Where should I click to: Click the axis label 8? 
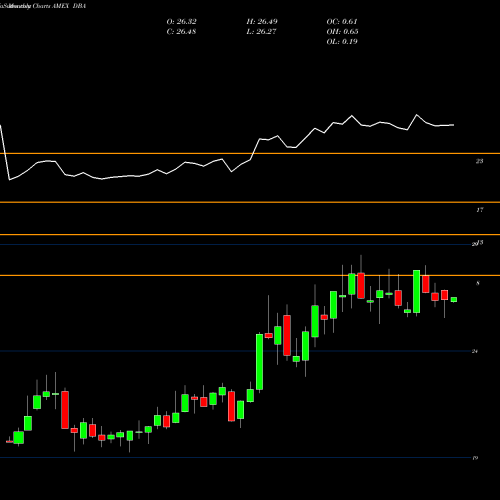click(478, 283)
